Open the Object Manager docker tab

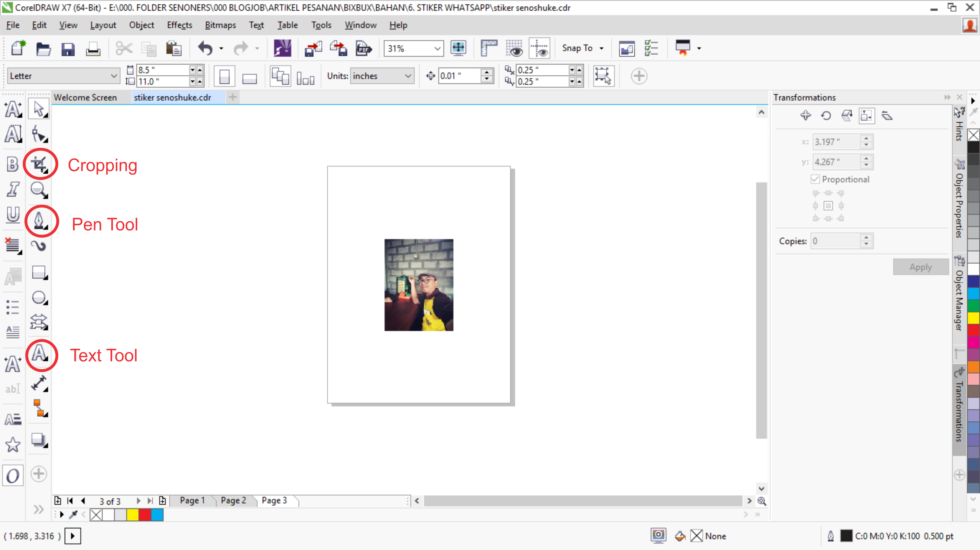point(960,294)
